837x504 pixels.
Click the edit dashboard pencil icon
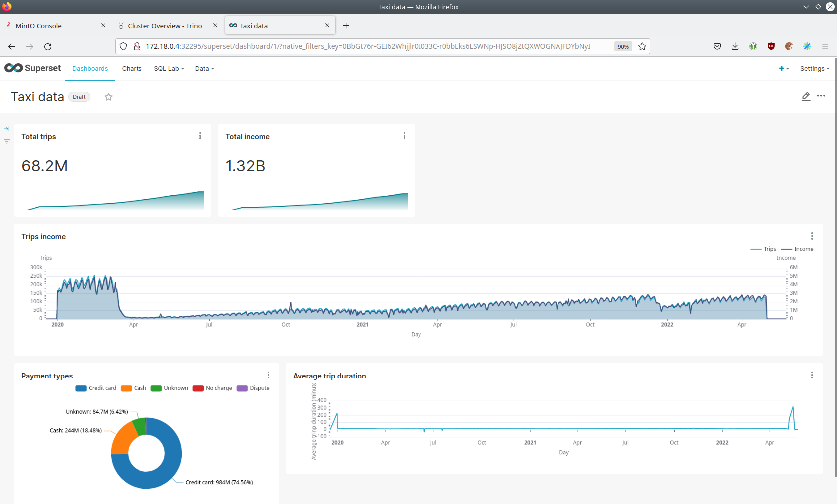(x=806, y=96)
